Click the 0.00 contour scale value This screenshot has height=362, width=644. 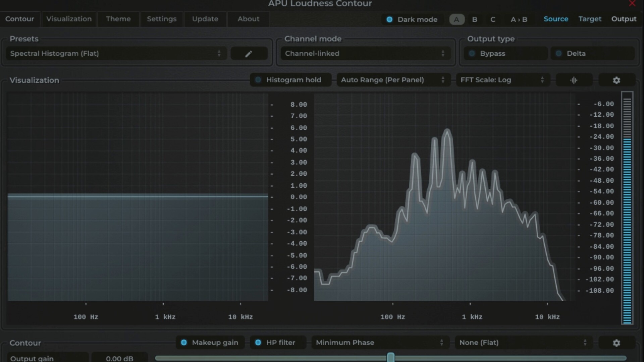[x=299, y=197]
